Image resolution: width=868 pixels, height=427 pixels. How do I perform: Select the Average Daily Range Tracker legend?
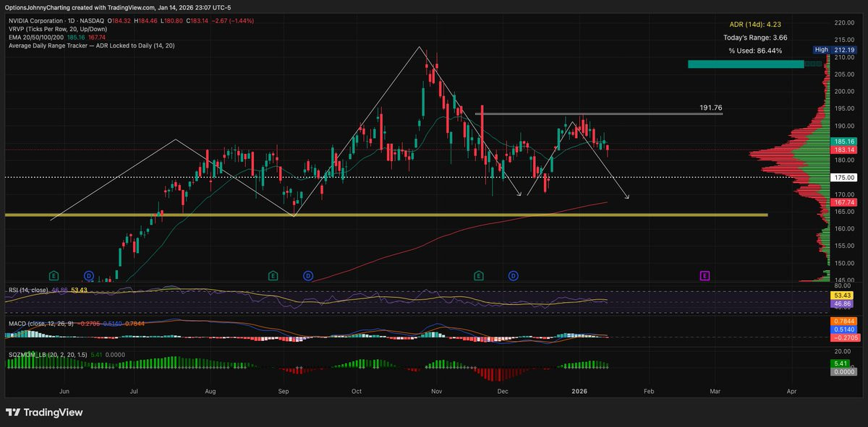tap(91, 46)
